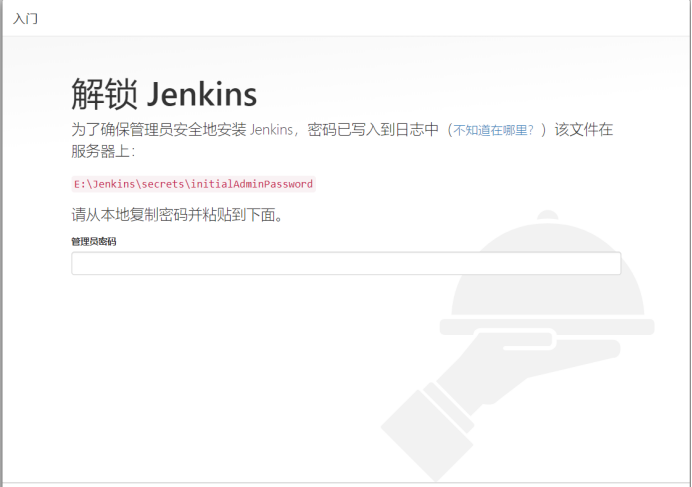Click the knob atop the serving dome
692x487 pixels.
(x=548, y=215)
